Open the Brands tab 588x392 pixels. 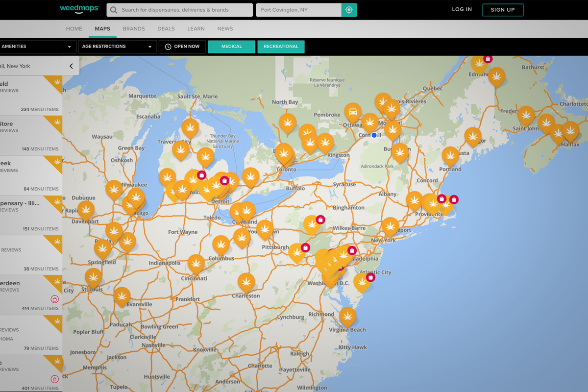coord(134,29)
